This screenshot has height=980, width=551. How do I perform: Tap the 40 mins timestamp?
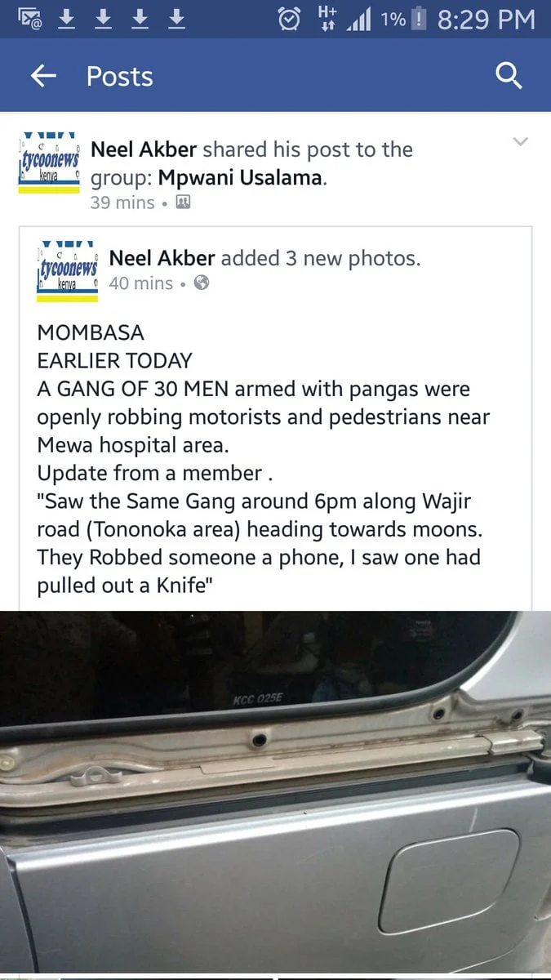point(141,283)
